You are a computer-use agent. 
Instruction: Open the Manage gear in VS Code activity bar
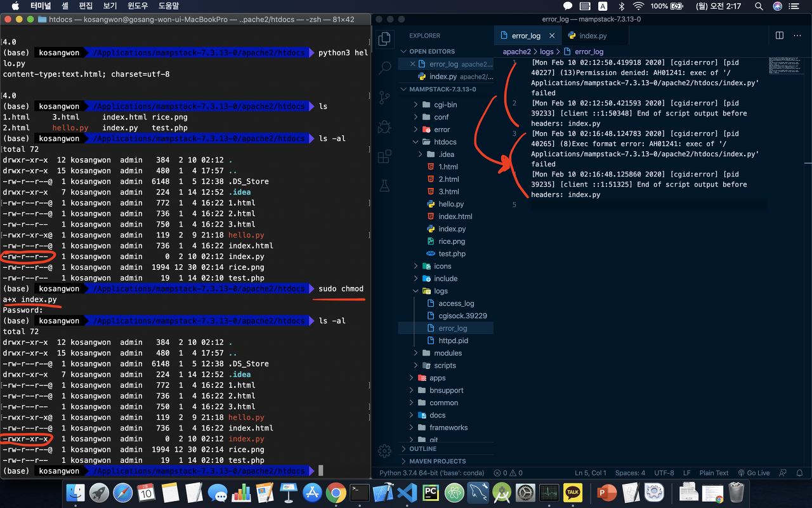[x=384, y=451]
